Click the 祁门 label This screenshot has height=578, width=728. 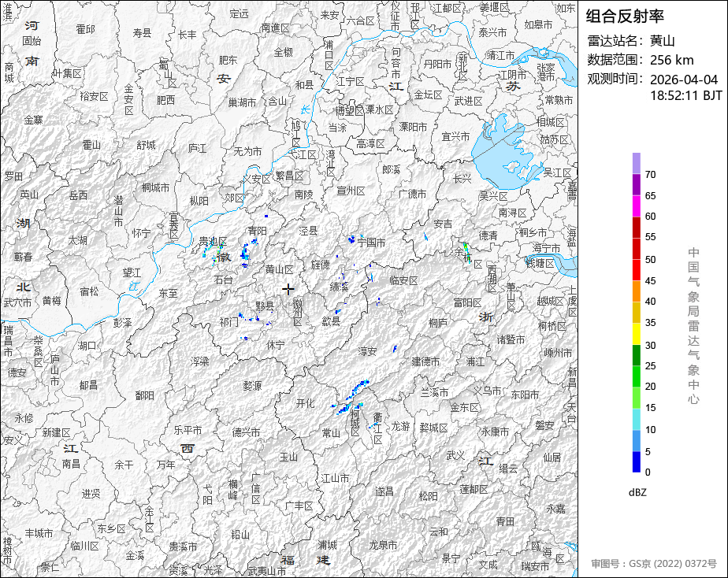pyautogui.click(x=229, y=321)
